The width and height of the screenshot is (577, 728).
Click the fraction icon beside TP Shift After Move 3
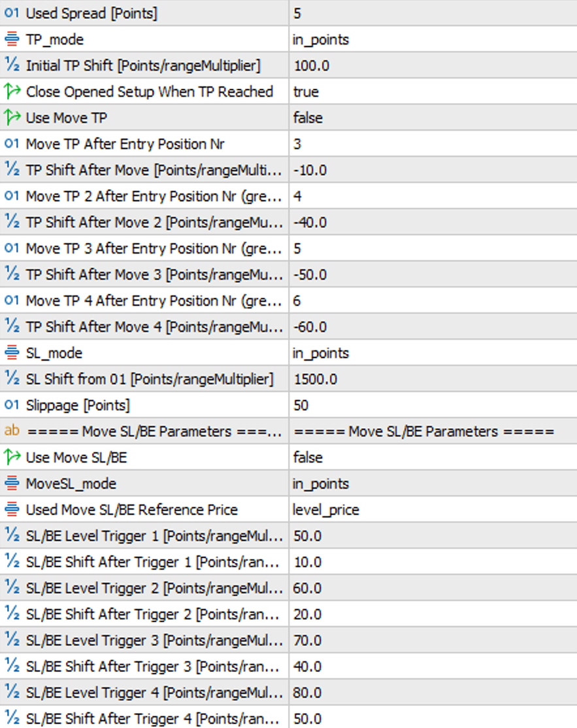(12, 274)
